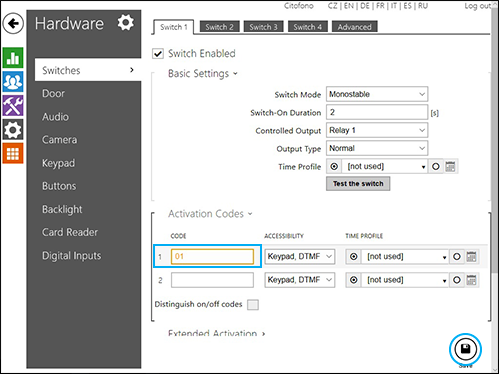Select Switches in the Hardware menu
499x374 pixels.
click(x=88, y=70)
